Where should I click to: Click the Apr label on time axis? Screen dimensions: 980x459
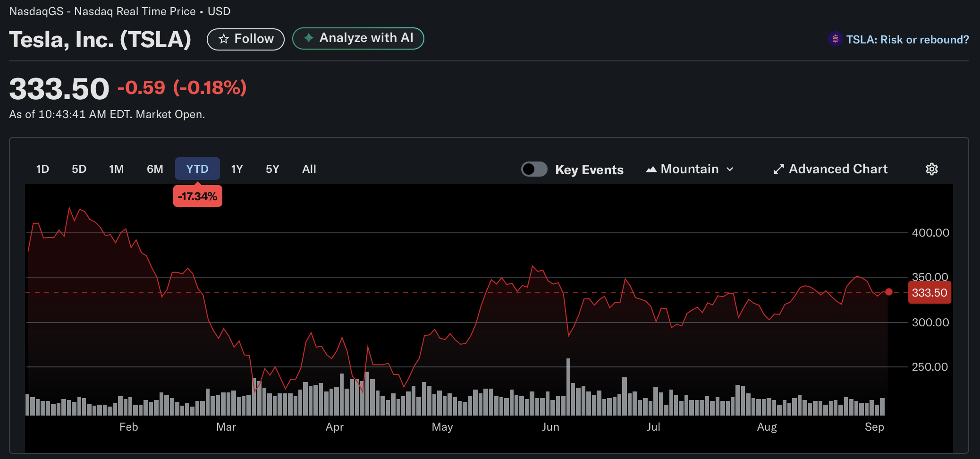click(x=334, y=427)
